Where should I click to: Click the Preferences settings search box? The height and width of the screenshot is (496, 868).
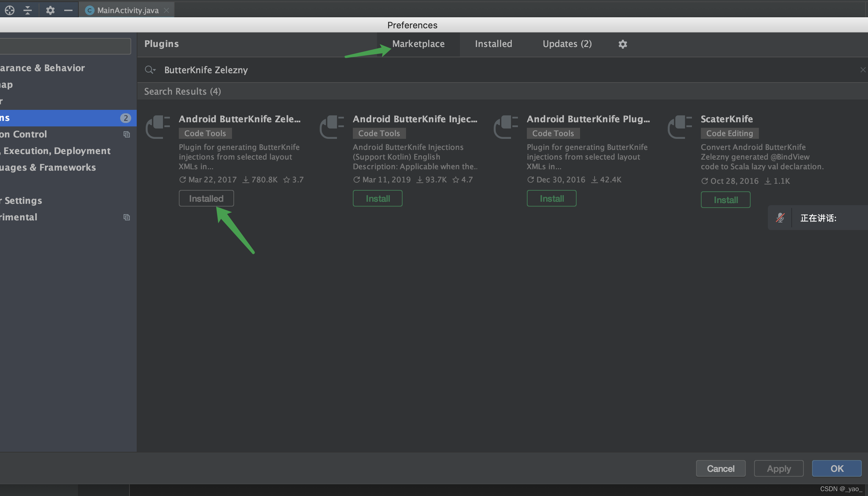65,46
